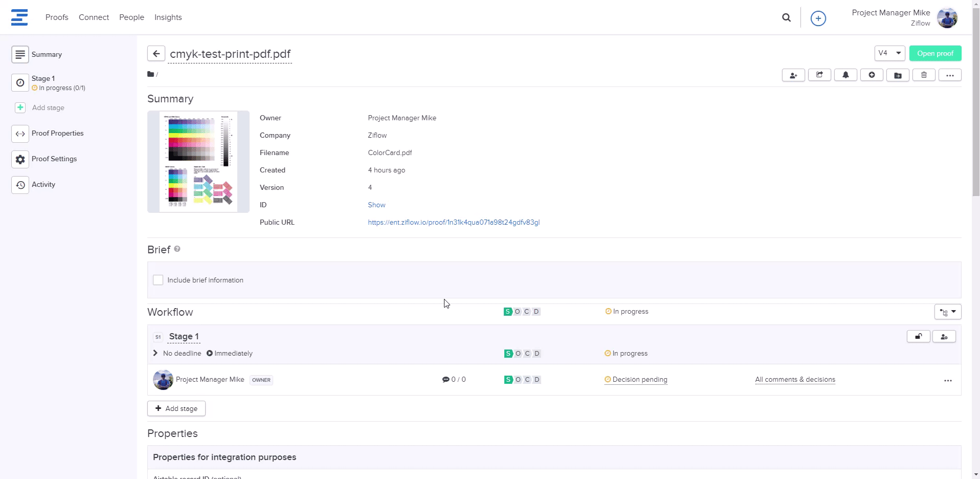Show the proof ID link
The image size is (980, 479).
pos(376,205)
